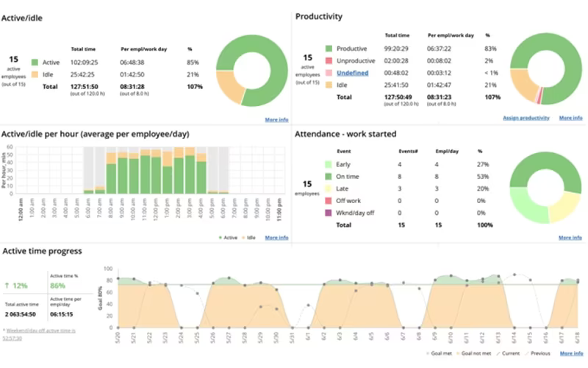The image size is (588, 368).
Task: Click dark green On time segment of Attendance donut
Action: 546,160
